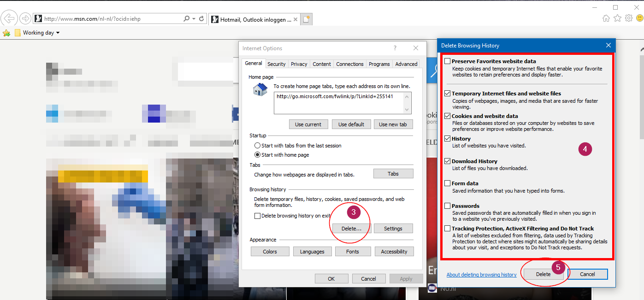Switch to the Programs tab
Viewport: 644px width, 300px height.
pyautogui.click(x=379, y=64)
